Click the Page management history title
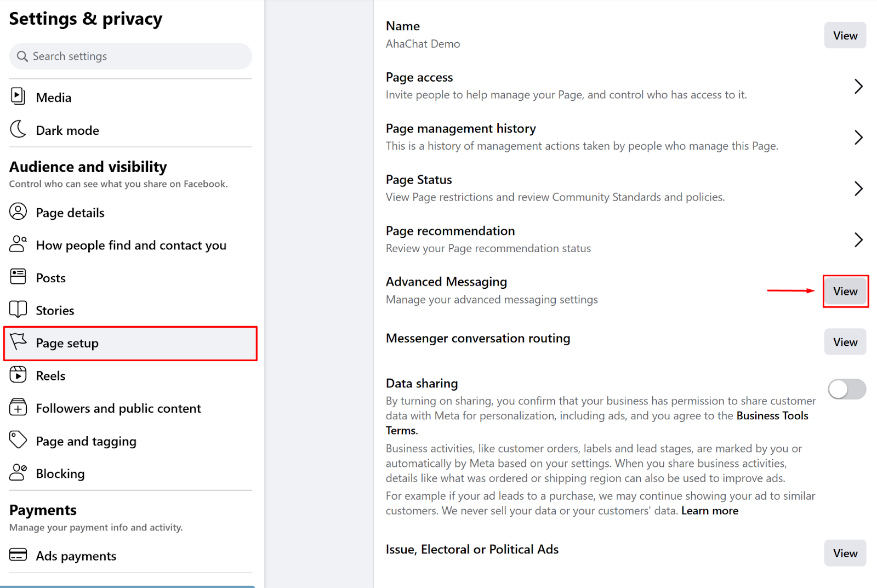Viewport: 877px width, 588px height. pos(461,128)
